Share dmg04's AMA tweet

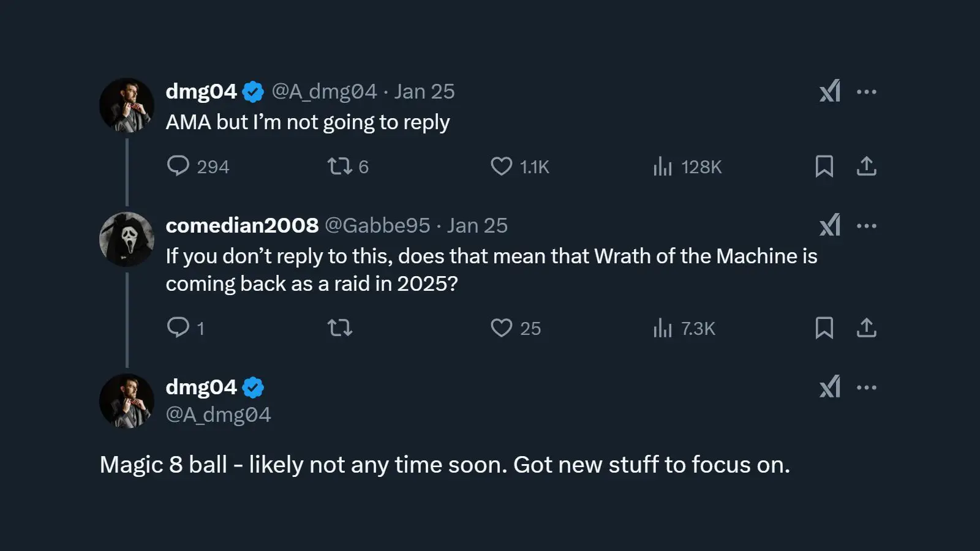click(867, 166)
